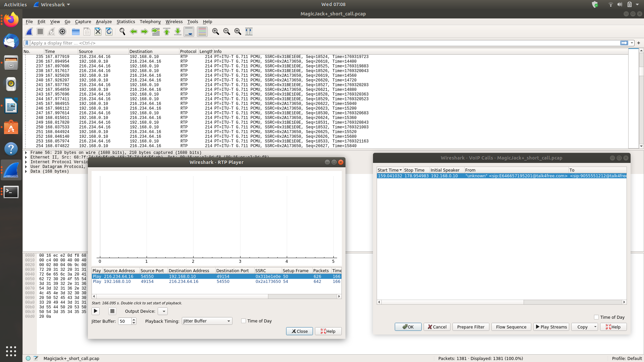Viewport: 644px width, 362px height.
Task: Open the Output Device dropdown
Action: click(x=162, y=311)
